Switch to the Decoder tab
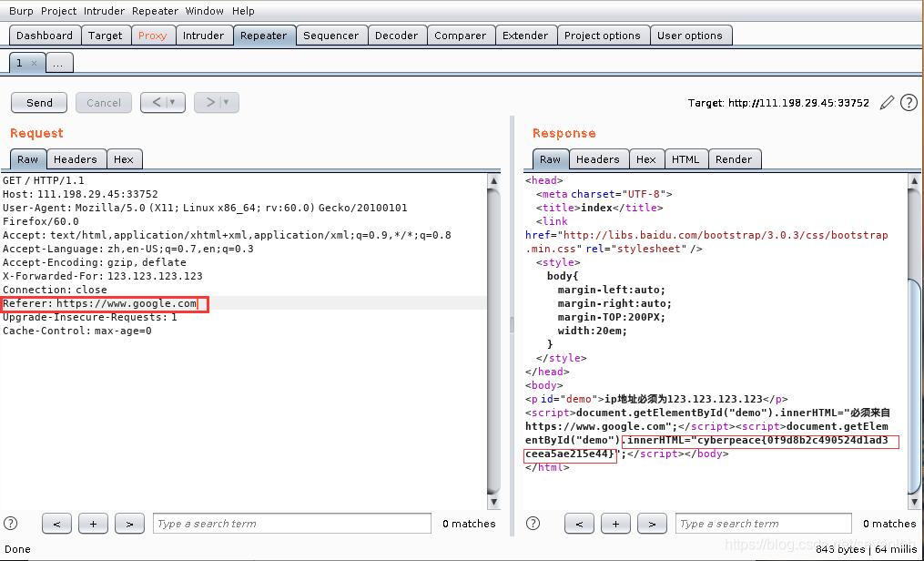This screenshot has width=924, height=561. point(397,36)
